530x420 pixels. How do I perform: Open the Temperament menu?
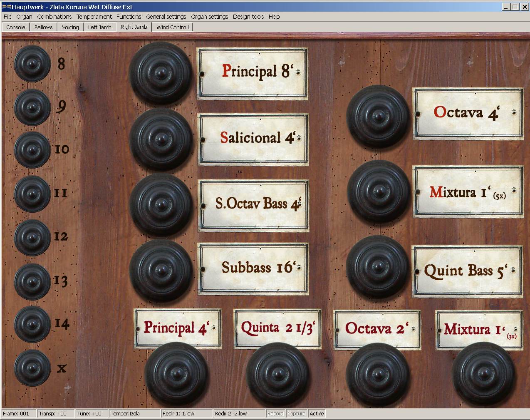(94, 17)
